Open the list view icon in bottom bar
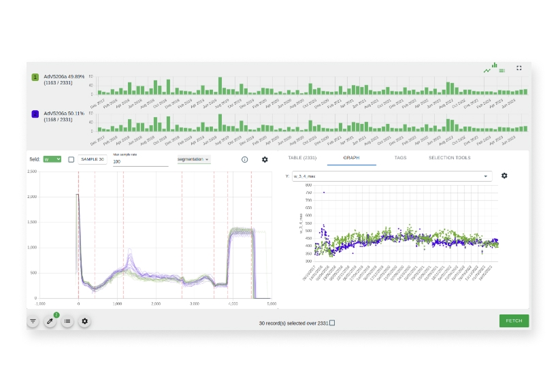Image resolution: width=558 pixels, height=392 pixels. pyautogui.click(x=67, y=321)
